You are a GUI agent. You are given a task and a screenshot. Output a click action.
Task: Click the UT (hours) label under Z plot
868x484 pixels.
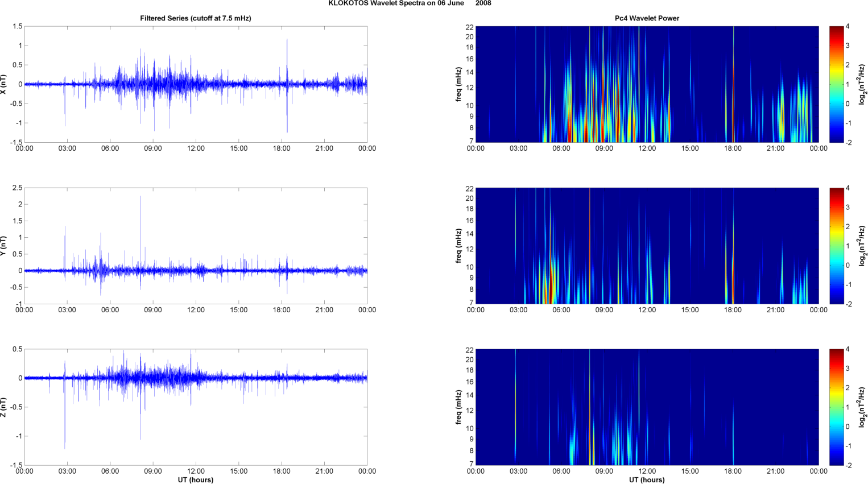(195, 480)
